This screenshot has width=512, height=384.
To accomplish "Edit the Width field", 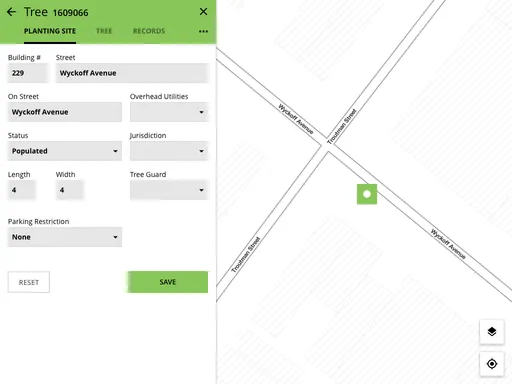I will 69,190.
